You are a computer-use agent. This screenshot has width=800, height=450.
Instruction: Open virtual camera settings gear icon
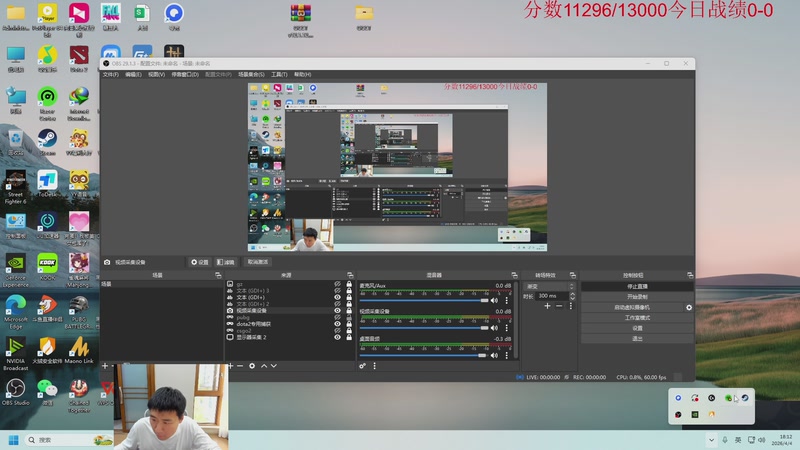(x=689, y=307)
